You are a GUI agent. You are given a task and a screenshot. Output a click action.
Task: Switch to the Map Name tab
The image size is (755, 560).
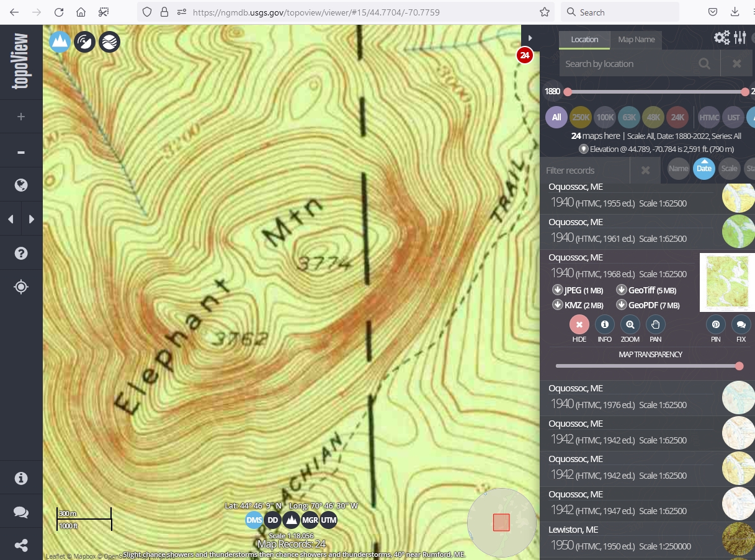[x=636, y=40]
